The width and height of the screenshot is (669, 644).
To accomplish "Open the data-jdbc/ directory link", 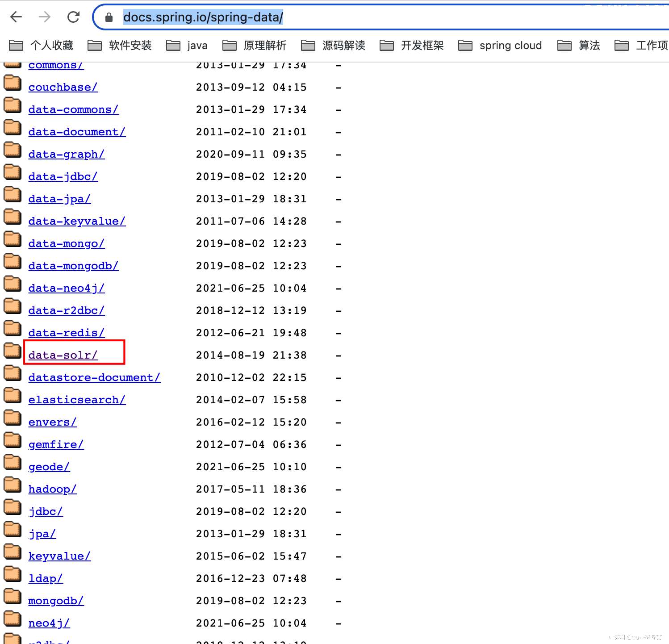I will pyautogui.click(x=63, y=176).
